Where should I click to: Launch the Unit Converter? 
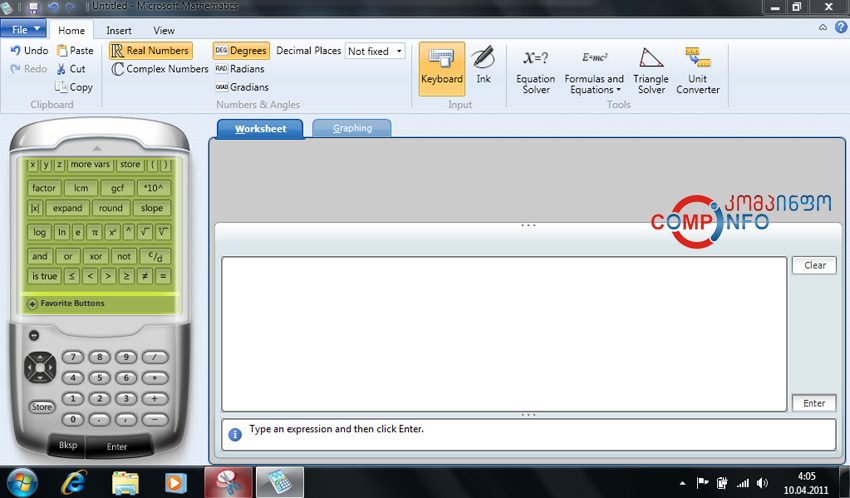pyautogui.click(x=698, y=71)
